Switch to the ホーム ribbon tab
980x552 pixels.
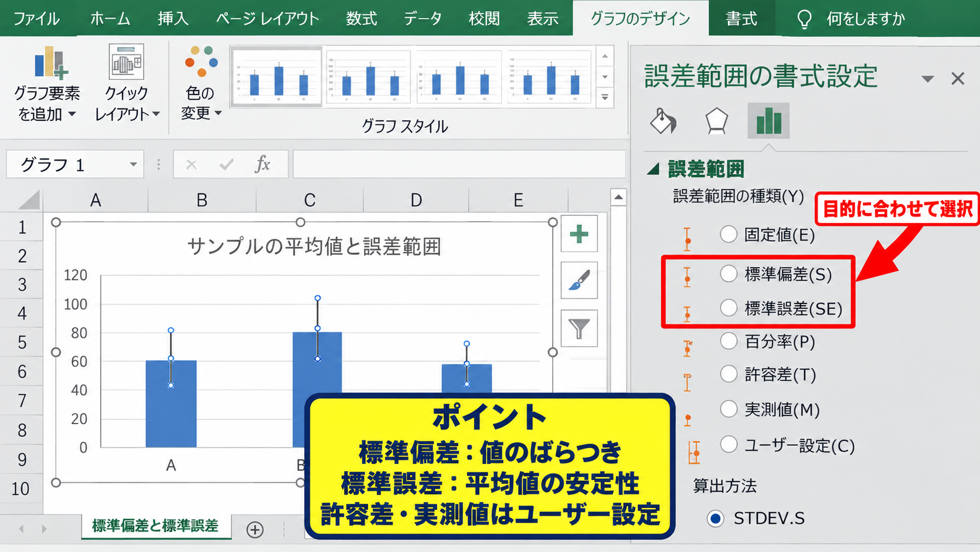click(x=110, y=19)
